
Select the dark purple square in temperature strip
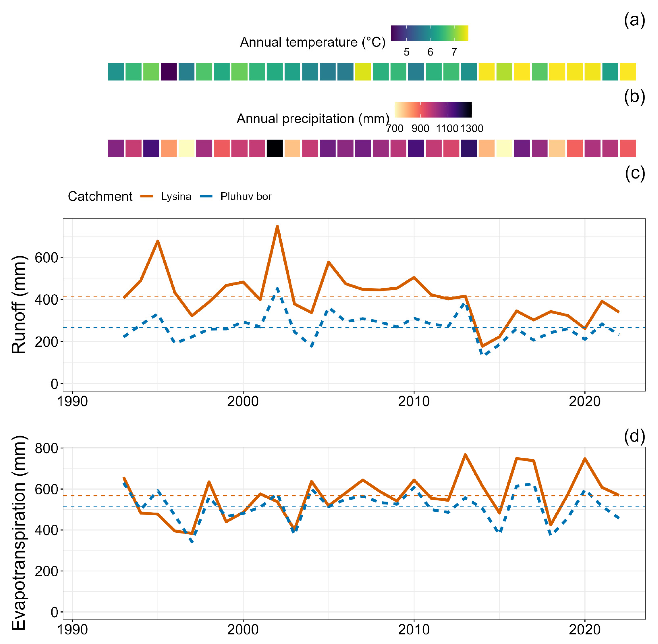169,72
